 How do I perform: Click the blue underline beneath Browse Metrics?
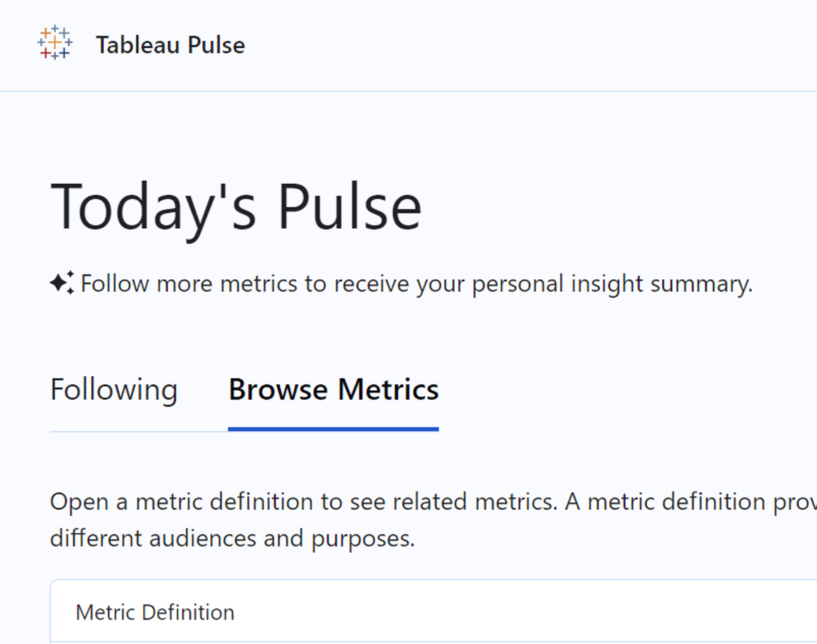coord(334,429)
